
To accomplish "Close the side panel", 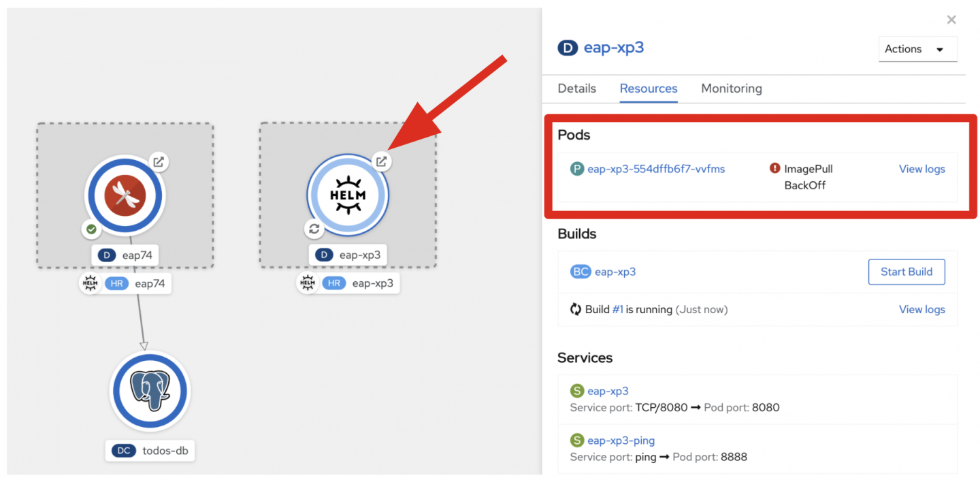I will pos(951,20).
